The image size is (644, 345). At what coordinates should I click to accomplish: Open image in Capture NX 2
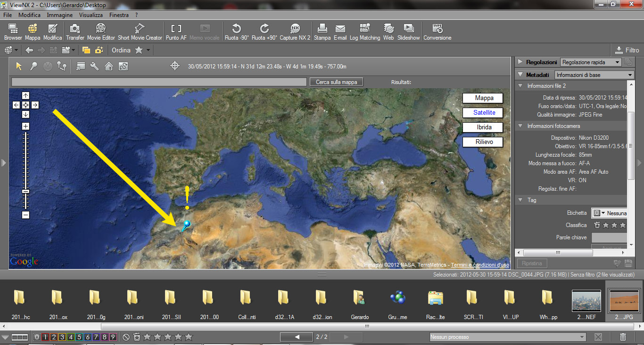(x=295, y=32)
